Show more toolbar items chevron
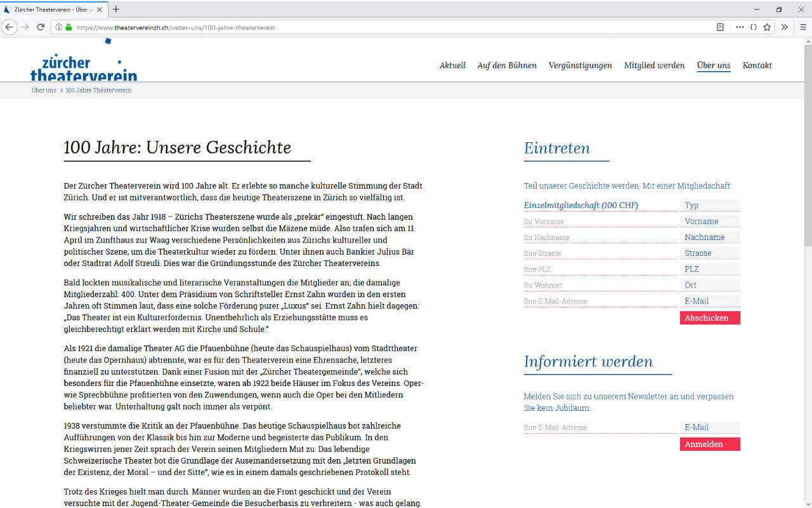 (785, 27)
